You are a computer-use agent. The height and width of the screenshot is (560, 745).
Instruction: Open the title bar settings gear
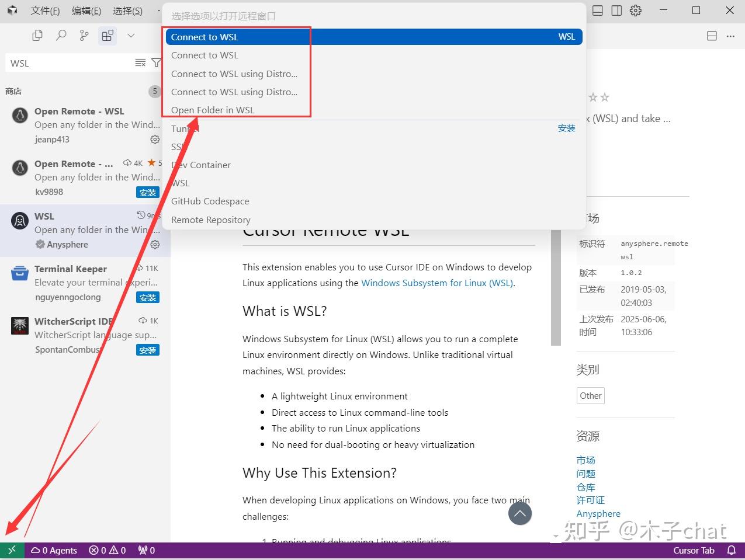click(636, 11)
